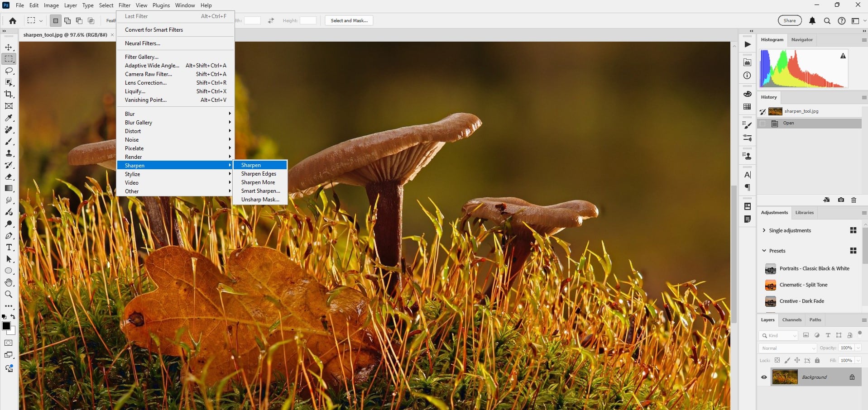Enable Lock transparent pixels in Layers panel
The image size is (868, 410).
(x=777, y=360)
